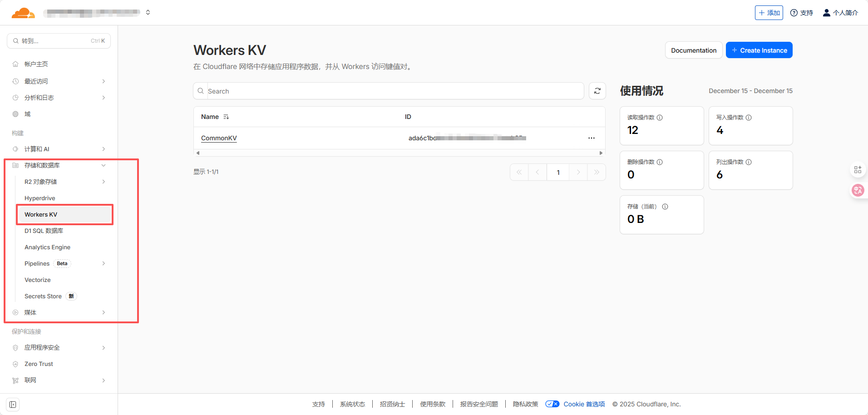The height and width of the screenshot is (415, 868).
Task: Click Create Instance button
Action: pos(759,50)
